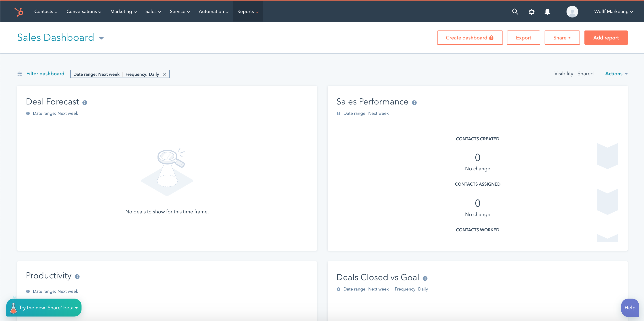This screenshot has width=644, height=321.
Task: Open the Help chat bubble
Action: (x=629, y=308)
